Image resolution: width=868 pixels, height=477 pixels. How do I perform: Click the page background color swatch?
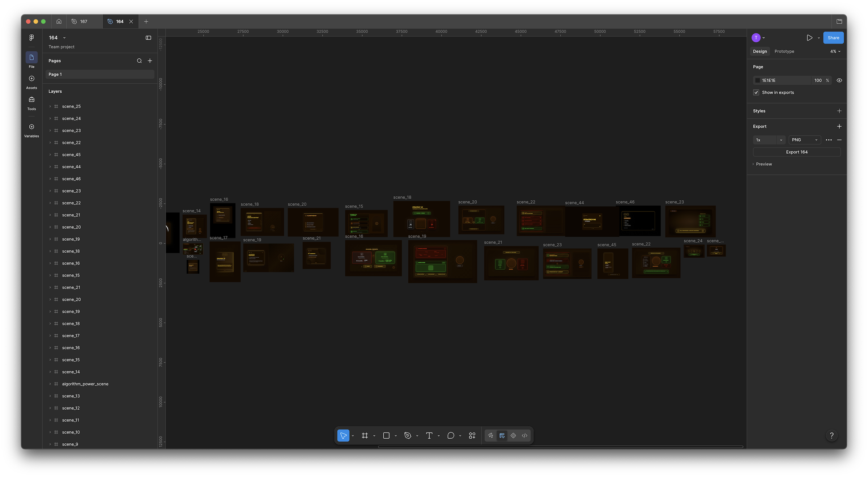pos(757,80)
